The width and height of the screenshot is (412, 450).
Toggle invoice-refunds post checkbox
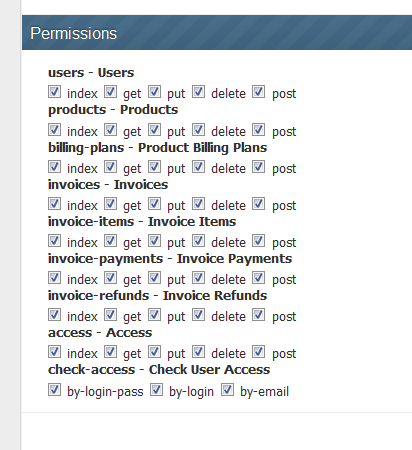[258, 315]
